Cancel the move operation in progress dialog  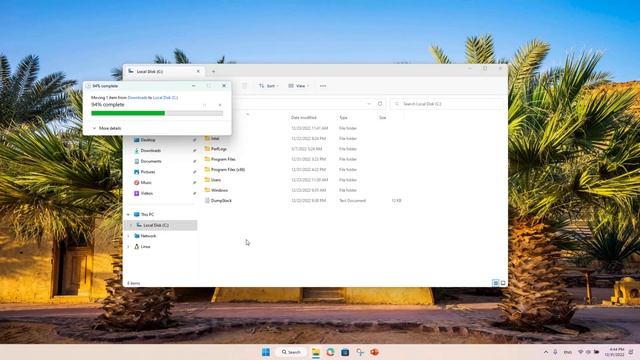(x=220, y=105)
